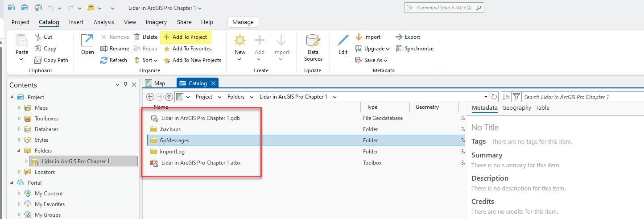Click the Synchronize metadata icon
This screenshot has height=219, width=644.
point(399,49)
